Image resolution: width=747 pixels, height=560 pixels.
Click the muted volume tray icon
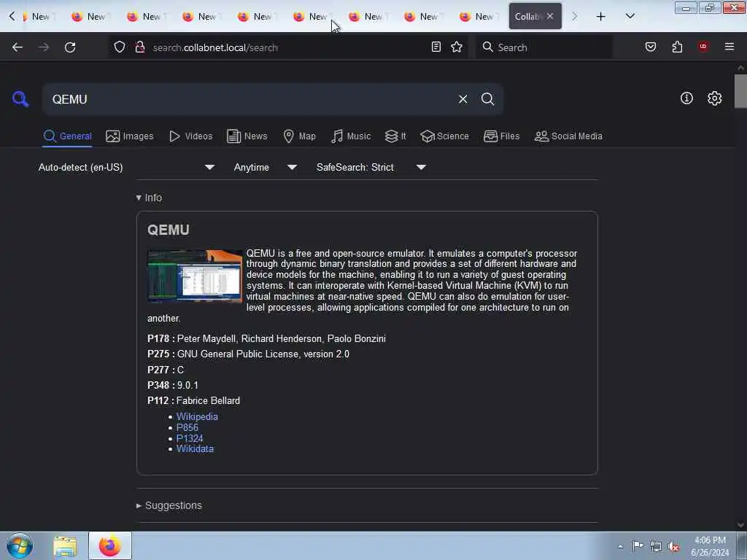pos(673,546)
